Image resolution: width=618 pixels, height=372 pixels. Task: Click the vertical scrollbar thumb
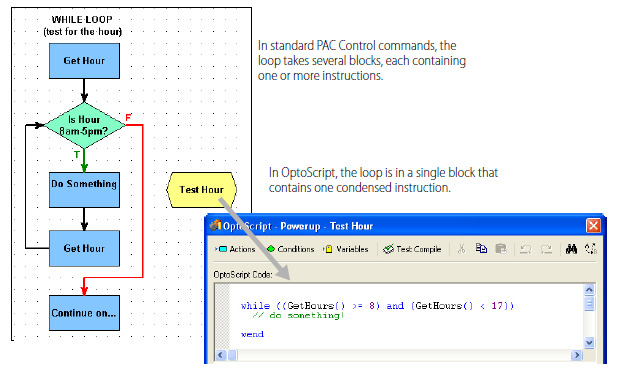(x=589, y=304)
